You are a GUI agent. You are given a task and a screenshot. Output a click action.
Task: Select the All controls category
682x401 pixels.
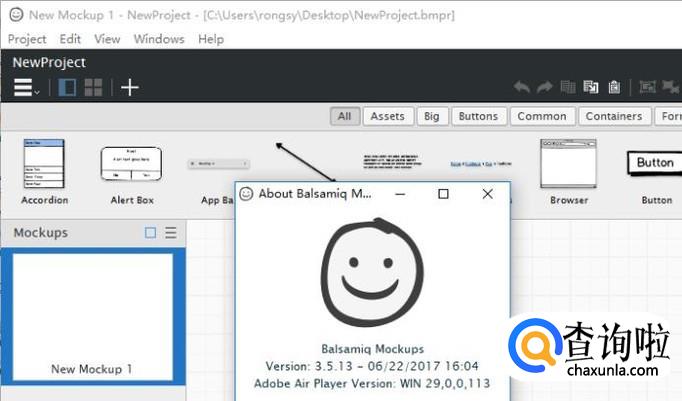pos(345,116)
